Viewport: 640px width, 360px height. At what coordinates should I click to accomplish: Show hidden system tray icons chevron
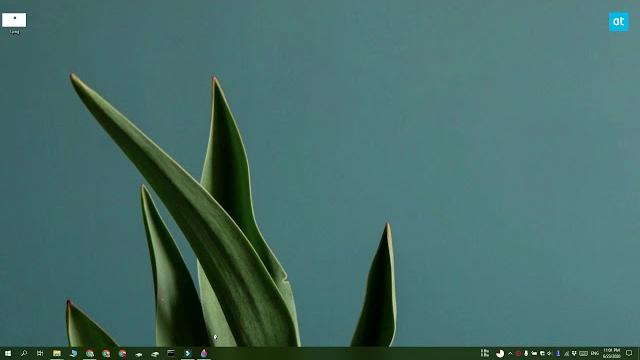pyautogui.click(x=510, y=353)
